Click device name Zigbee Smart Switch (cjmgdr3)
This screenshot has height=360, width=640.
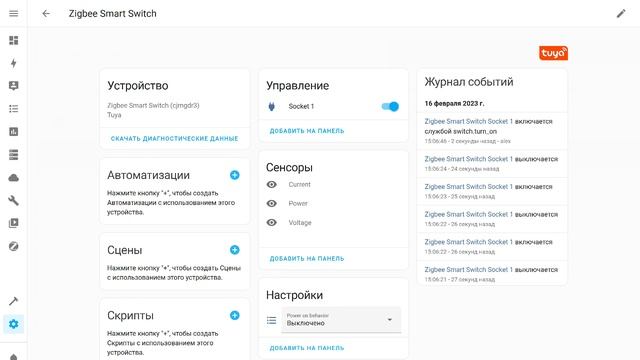(x=153, y=105)
